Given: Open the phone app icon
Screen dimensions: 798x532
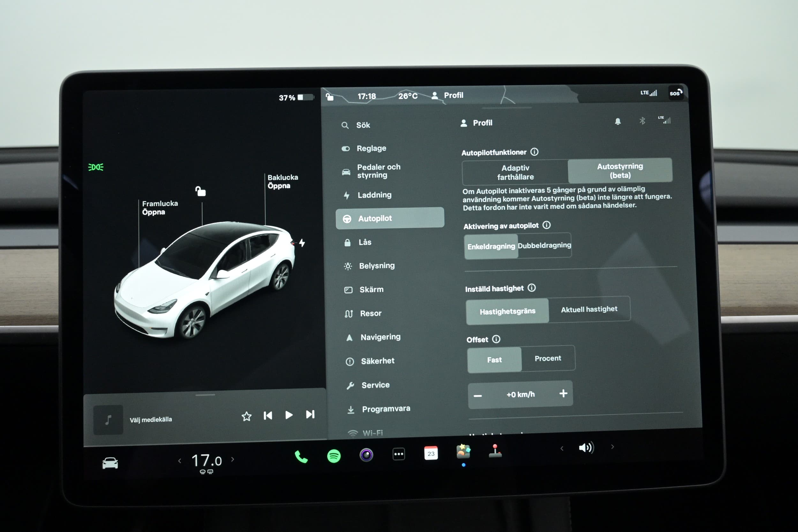Looking at the screenshot, I should (x=301, y=457).
